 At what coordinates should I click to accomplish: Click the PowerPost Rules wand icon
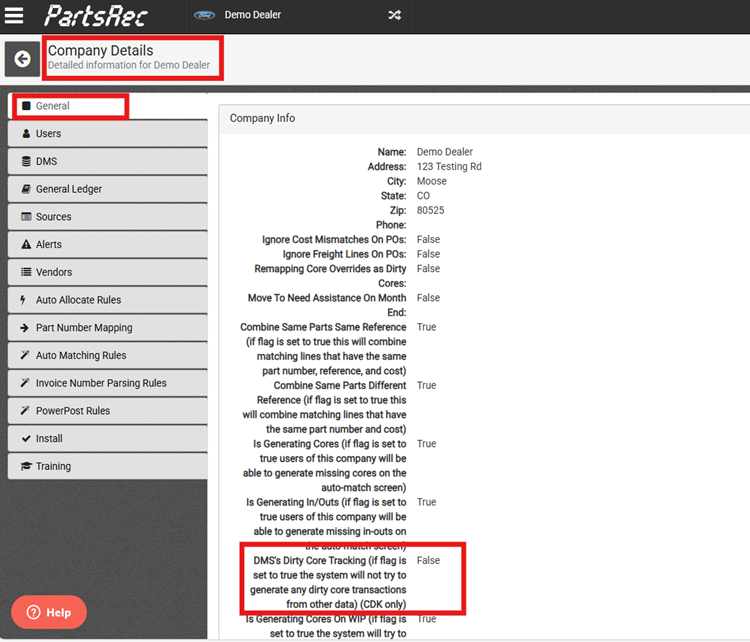click(x=25, y=410)
